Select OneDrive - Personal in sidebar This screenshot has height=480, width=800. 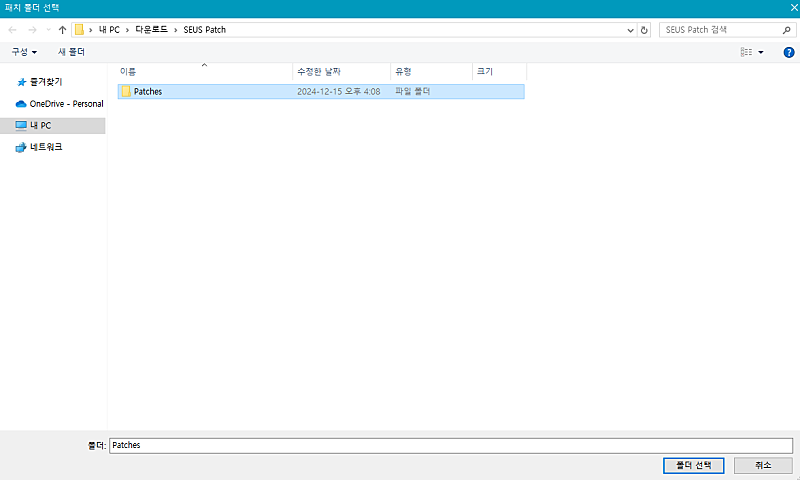[x=60, y=104]
